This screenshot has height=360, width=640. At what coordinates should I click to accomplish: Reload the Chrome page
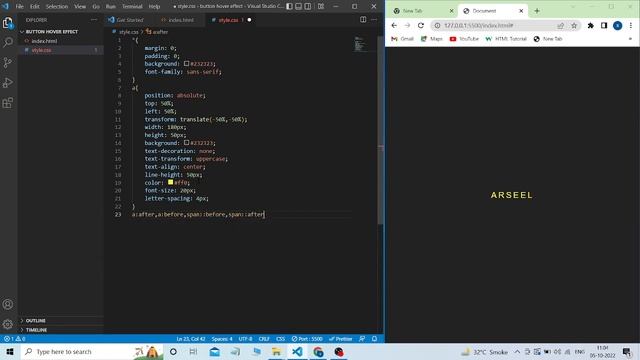[421, 25]
